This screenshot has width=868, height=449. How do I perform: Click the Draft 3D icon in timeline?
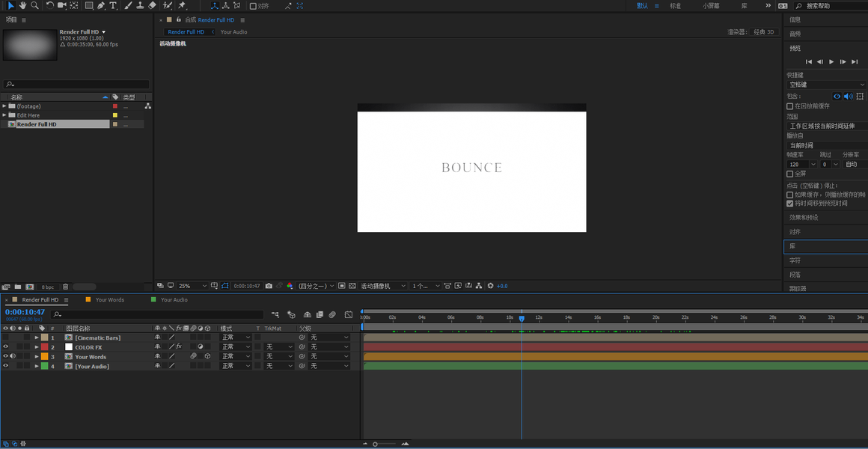click(x=292, y=314)
